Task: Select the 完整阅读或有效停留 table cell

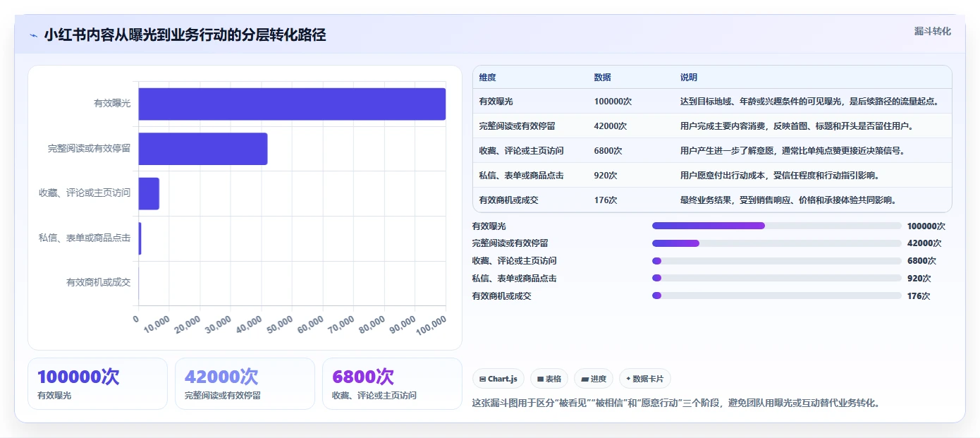Action: (517, 126)
